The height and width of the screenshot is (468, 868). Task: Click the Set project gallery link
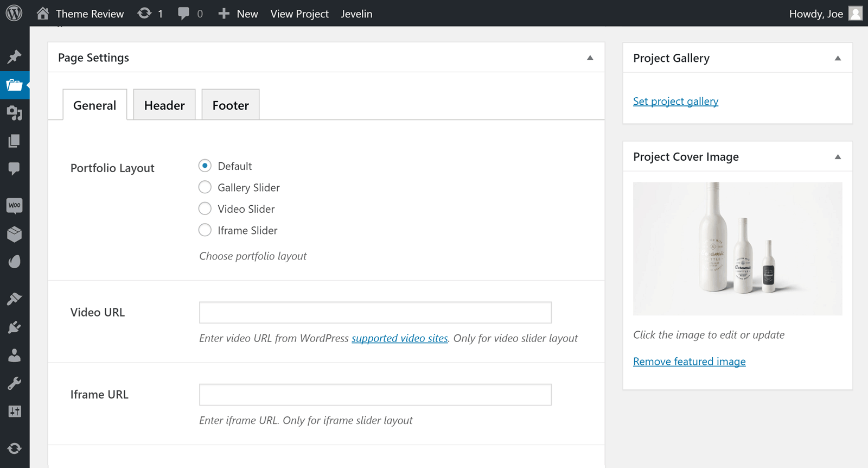(675, 102)
